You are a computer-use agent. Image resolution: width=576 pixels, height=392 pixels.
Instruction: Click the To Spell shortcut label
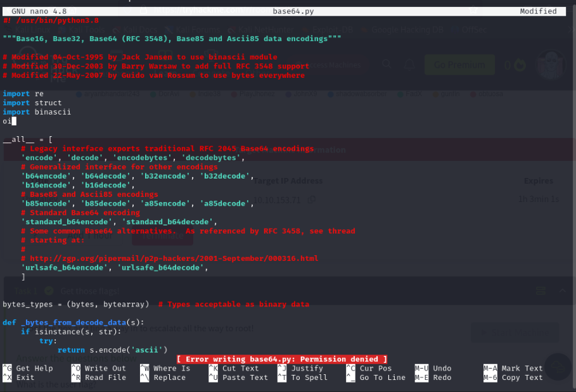pos(309,377)
